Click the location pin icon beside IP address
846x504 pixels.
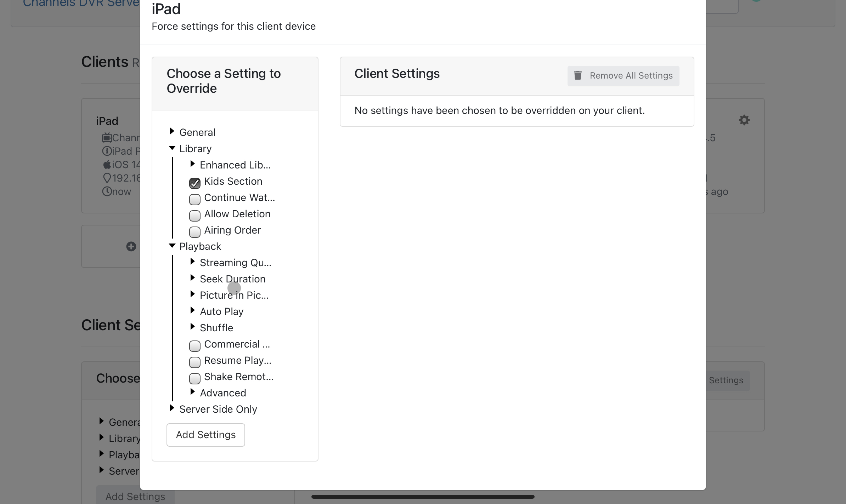tap(107, 178)
